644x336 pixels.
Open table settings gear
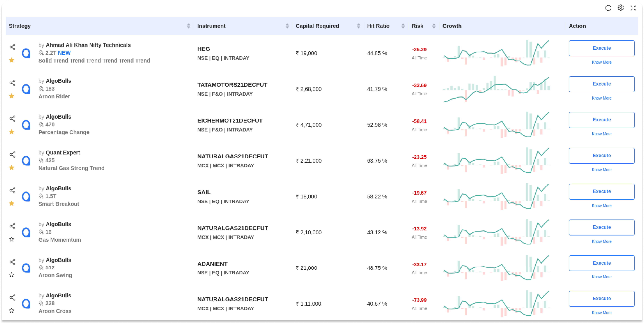coord(621,8)
